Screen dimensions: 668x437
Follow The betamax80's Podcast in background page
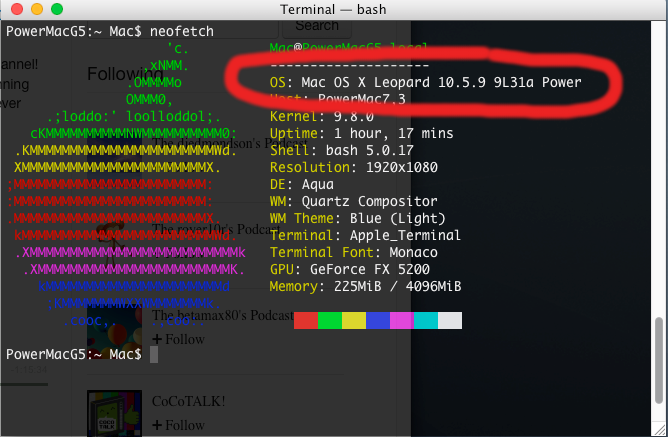(179, 339)
